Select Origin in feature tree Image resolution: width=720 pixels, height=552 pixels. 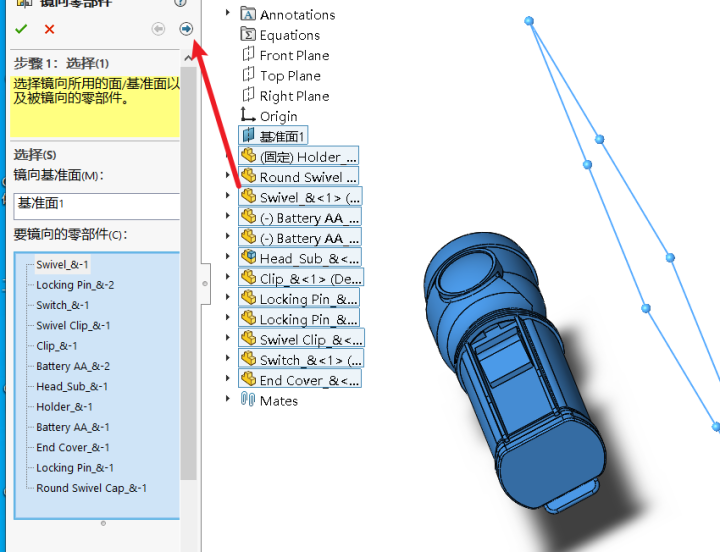279,116
